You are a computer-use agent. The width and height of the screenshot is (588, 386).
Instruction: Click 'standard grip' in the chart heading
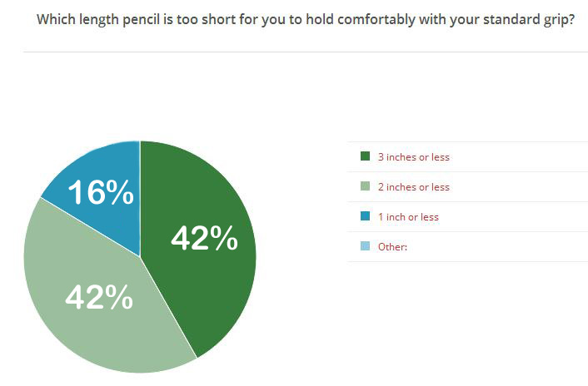click(522, 19)
